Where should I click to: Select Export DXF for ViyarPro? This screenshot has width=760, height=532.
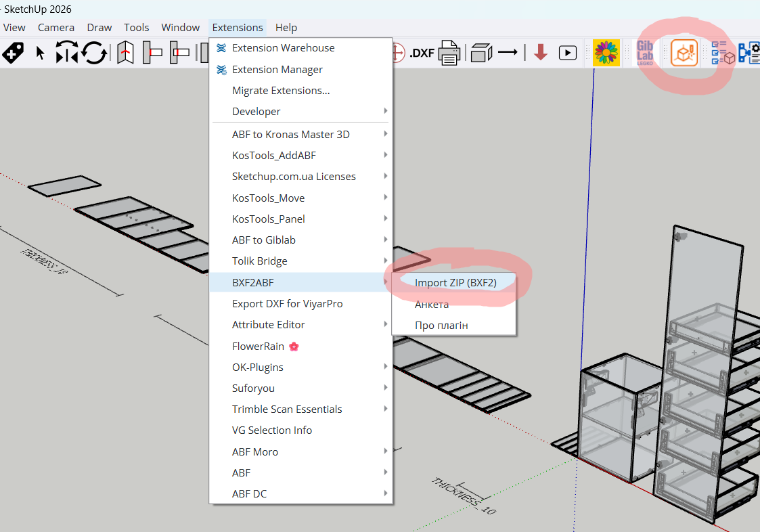287,304
